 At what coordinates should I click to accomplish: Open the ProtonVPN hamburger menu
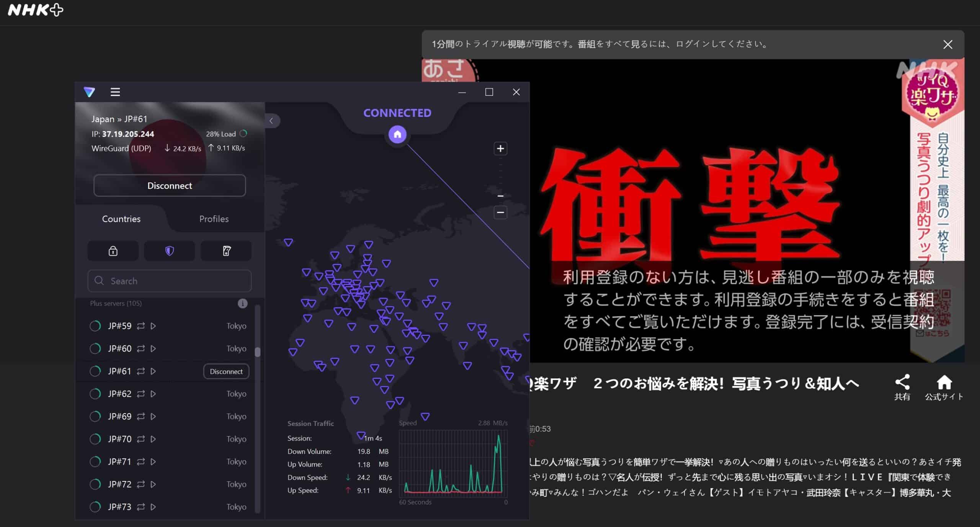[115, 92]
